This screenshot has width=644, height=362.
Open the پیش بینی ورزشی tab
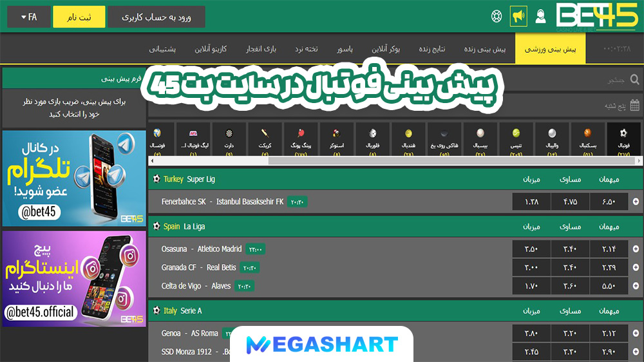551,48
